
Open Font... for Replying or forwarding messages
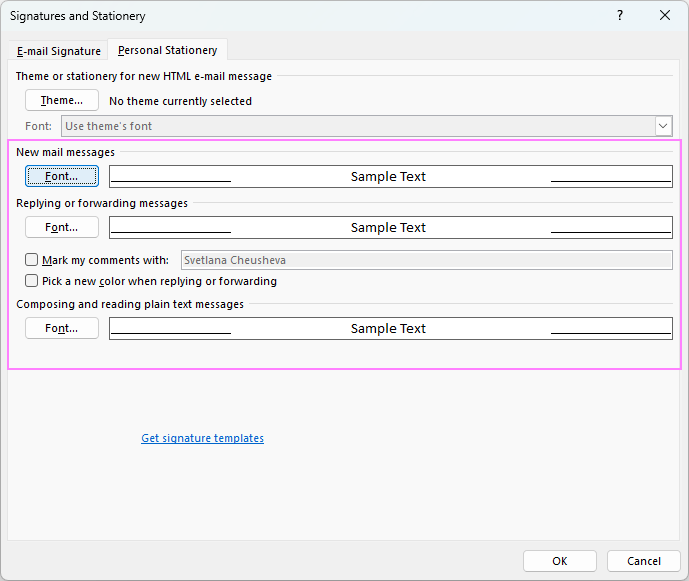62,227
